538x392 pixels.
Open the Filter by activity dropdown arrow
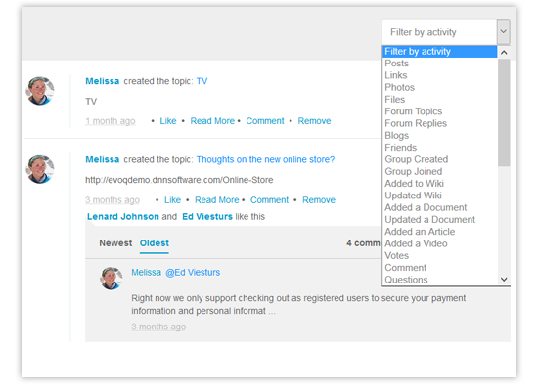coord(503,31)
